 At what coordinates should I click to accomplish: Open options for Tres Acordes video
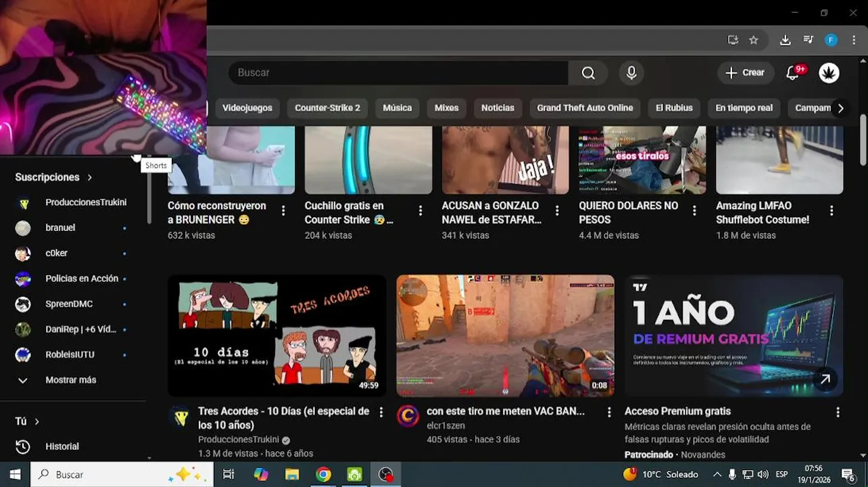point(381,412)
